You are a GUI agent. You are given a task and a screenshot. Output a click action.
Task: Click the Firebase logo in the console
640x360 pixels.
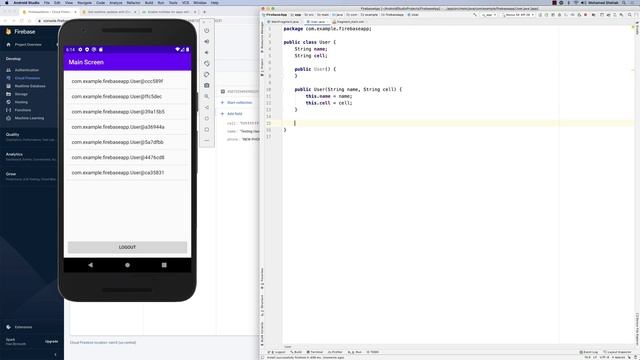click(8, 31)
